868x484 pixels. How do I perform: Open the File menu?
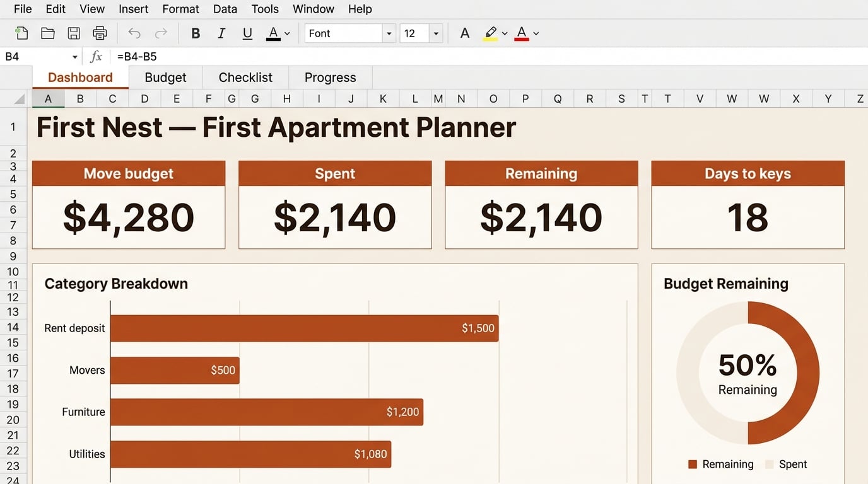(23, 9)
